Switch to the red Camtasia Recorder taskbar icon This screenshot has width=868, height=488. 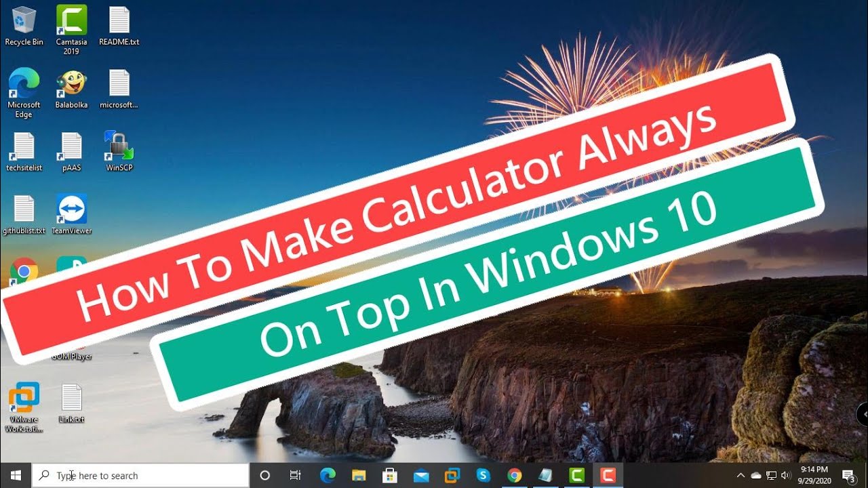pyautogui.click(x=608, y=475)
